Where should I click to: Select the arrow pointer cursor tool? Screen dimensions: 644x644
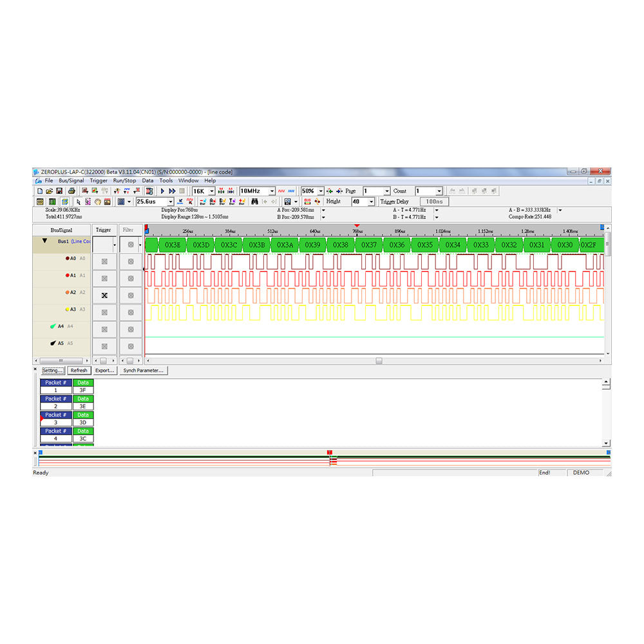click(79, 202)
